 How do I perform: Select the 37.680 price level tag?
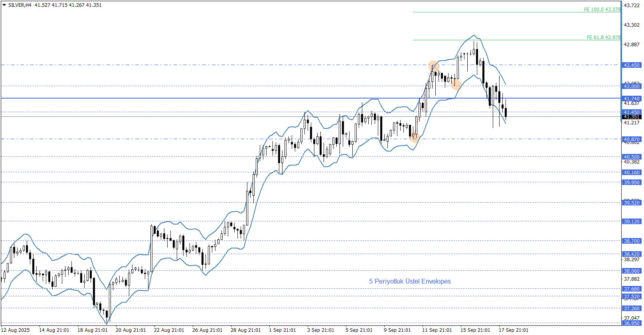632,289
